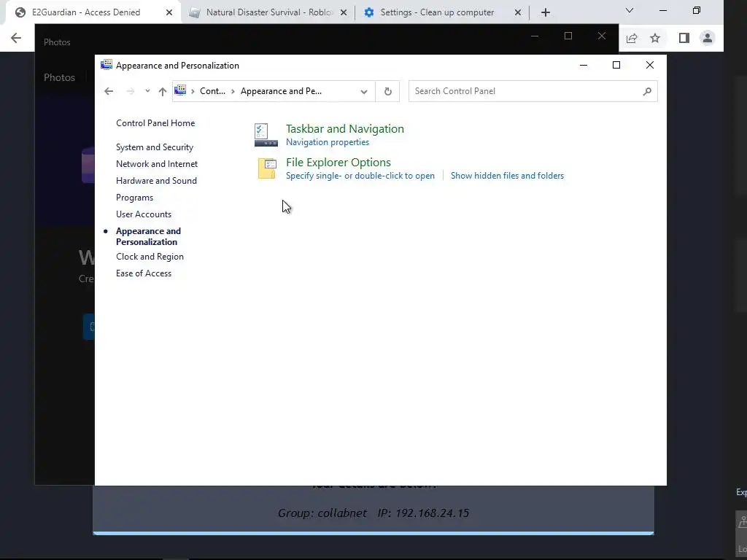
Task: Go up one level in Control Panel
Action: (x=163, y=91)
